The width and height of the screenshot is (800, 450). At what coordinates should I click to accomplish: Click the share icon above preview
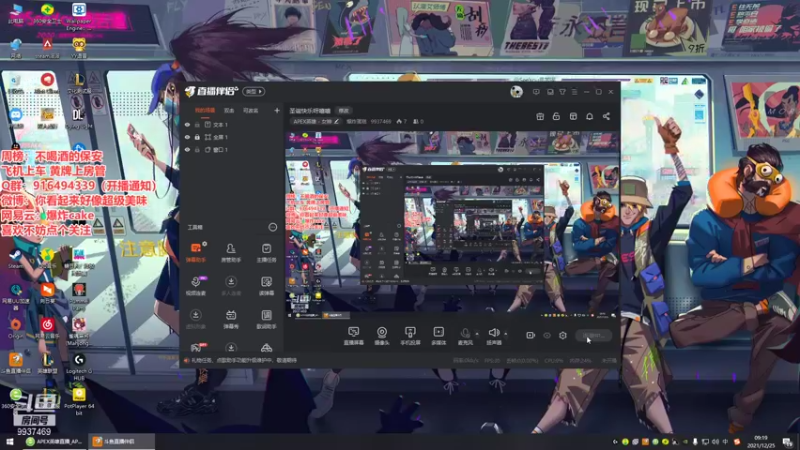[x=606, y=117]
